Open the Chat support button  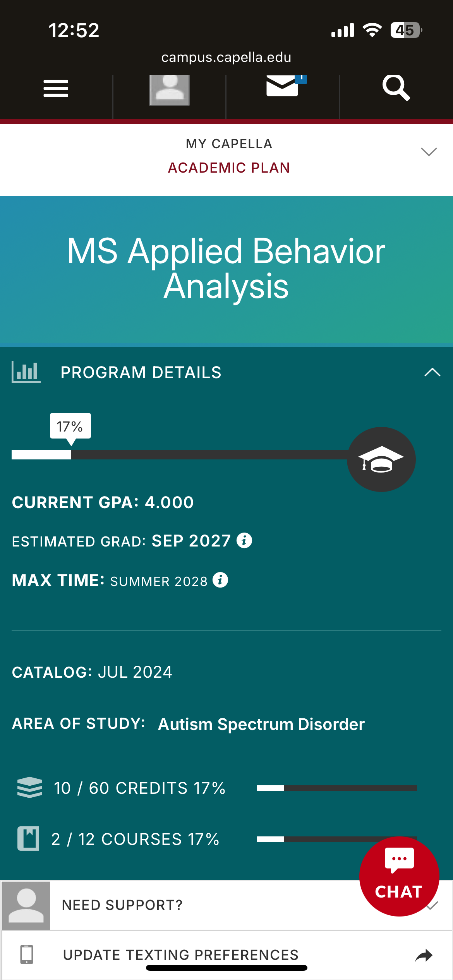[399, 876]
